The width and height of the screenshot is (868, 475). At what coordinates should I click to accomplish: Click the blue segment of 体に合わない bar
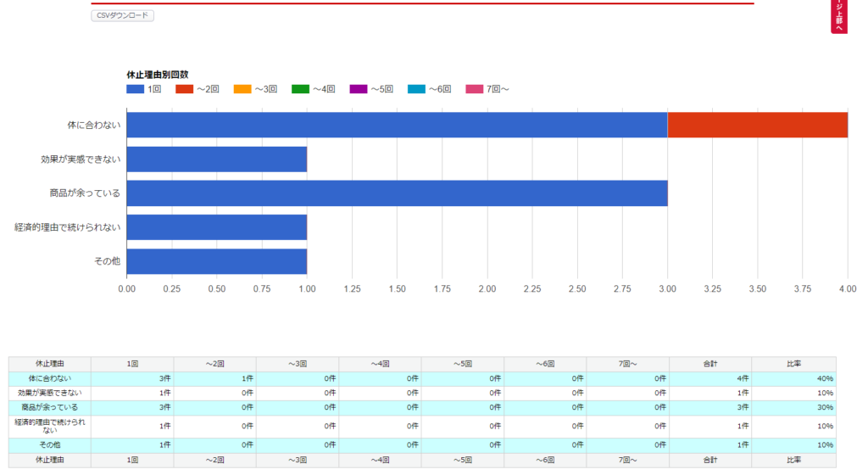[397, 125]
